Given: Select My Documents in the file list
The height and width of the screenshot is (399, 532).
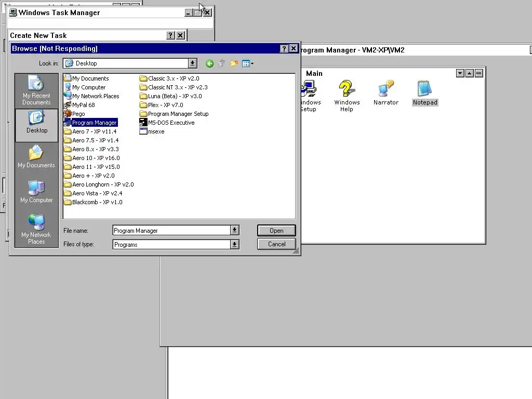Looking at the screenshot, I should point(87,78).
